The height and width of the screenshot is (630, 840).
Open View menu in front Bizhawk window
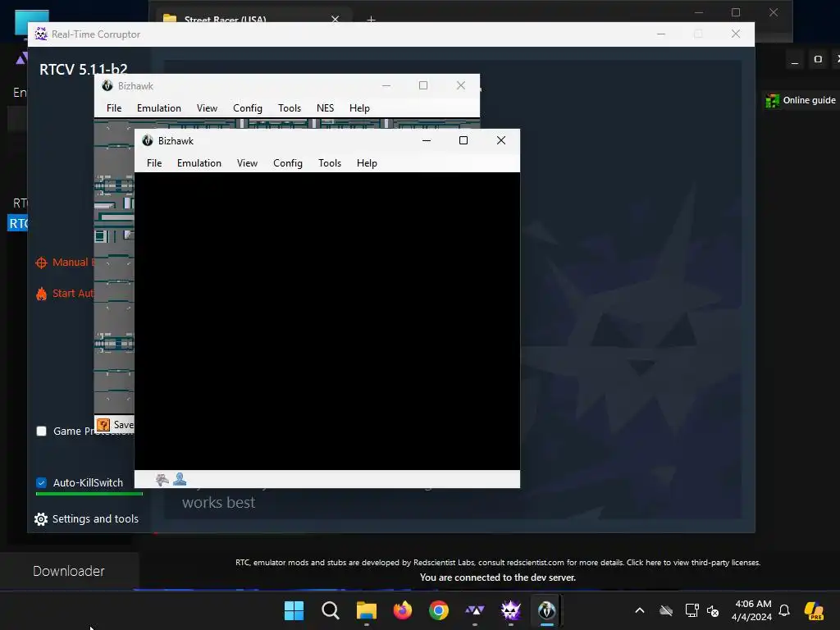(247, 163)
